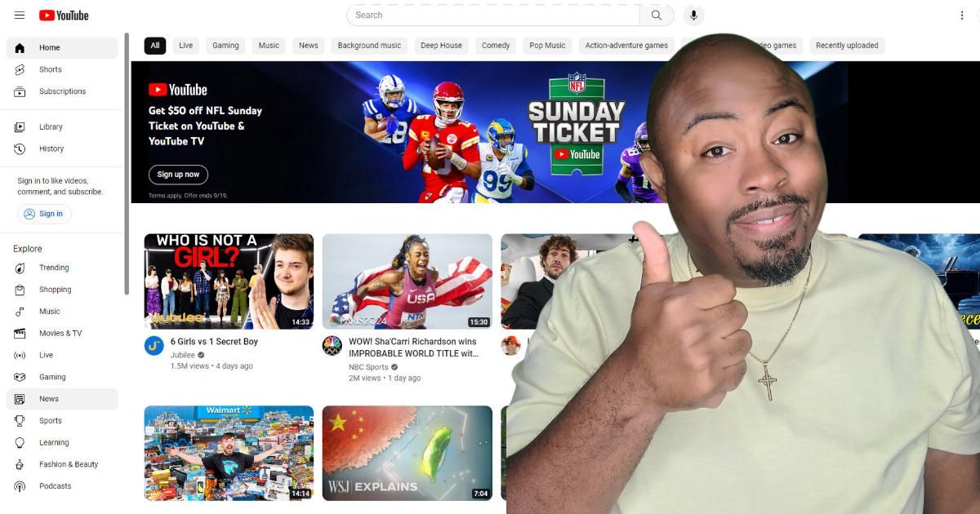
Task: Open the Podcasts section
Action: pos(55,485)
